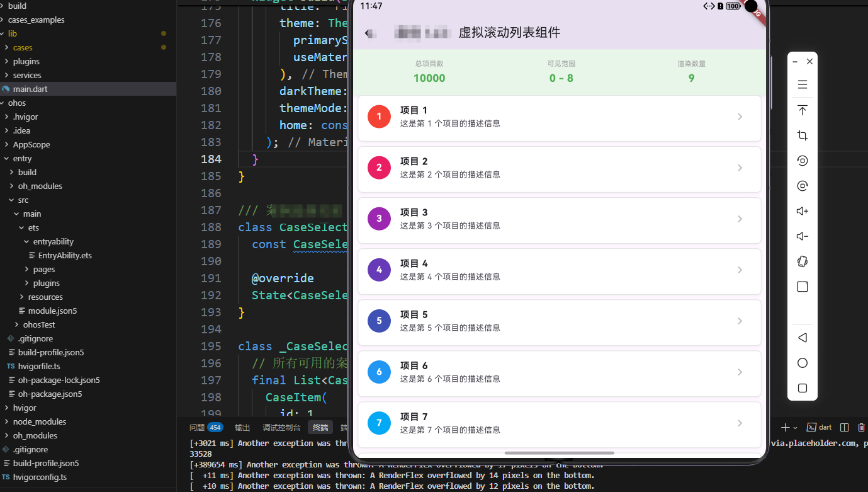Click the upload arrow icon in the mirror toolbar

click(x=802, y=110)
